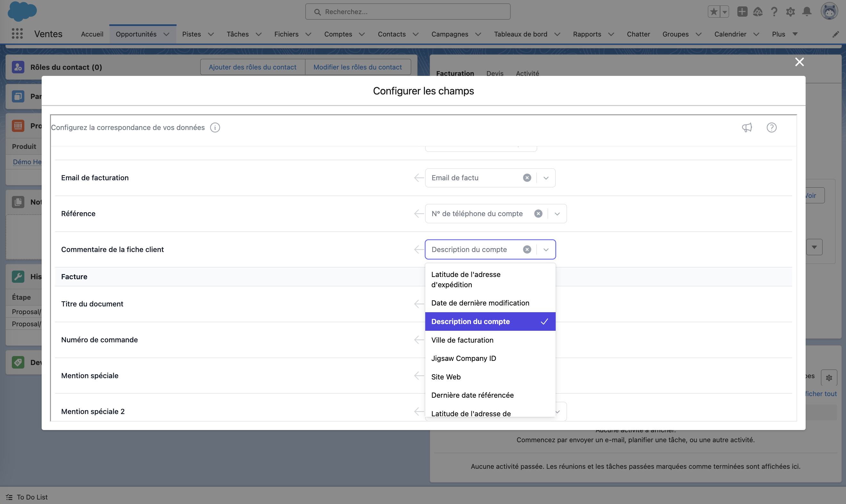Choose Dernière date référencée option

click(490, 395)
